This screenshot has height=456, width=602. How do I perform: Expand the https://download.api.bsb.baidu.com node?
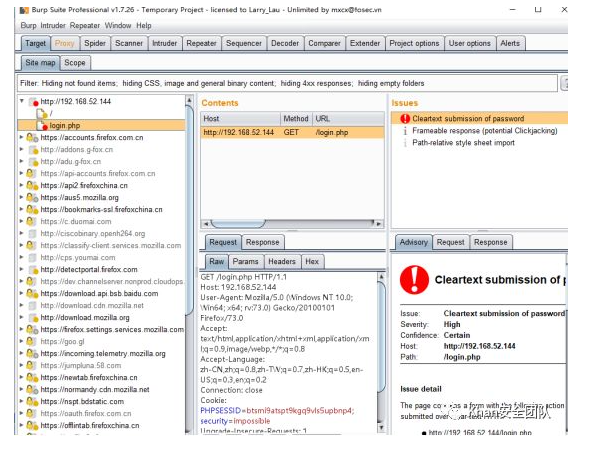coord(22,293)
